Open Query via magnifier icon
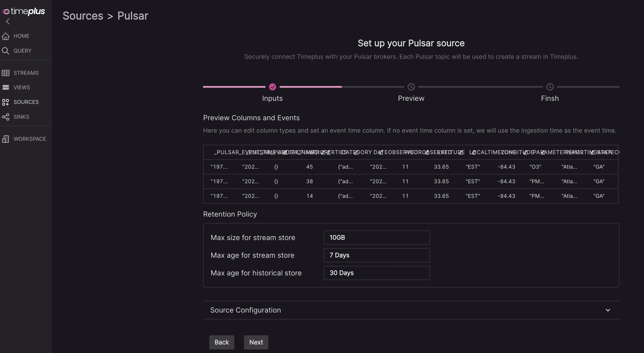 click(x=6, y=51)
